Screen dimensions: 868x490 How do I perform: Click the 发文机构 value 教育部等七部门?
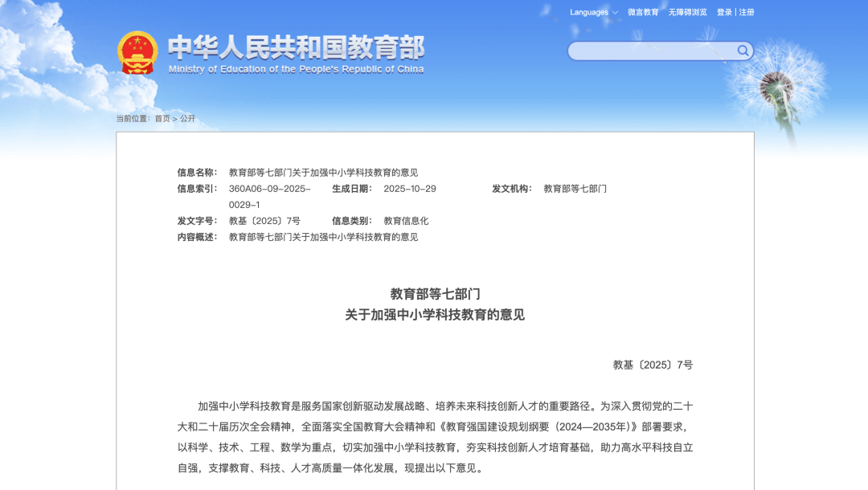[575, 189]
